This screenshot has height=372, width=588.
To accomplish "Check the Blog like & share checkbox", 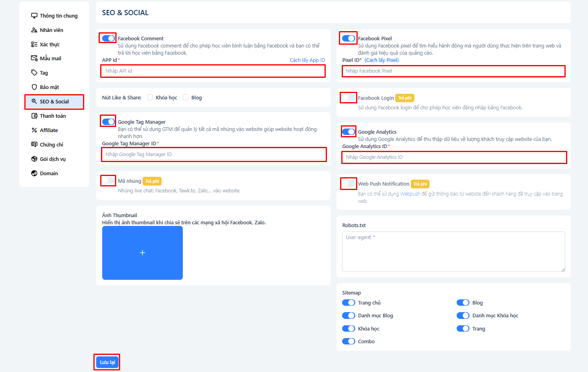I will pyautogui.click(x=186, y=97).
